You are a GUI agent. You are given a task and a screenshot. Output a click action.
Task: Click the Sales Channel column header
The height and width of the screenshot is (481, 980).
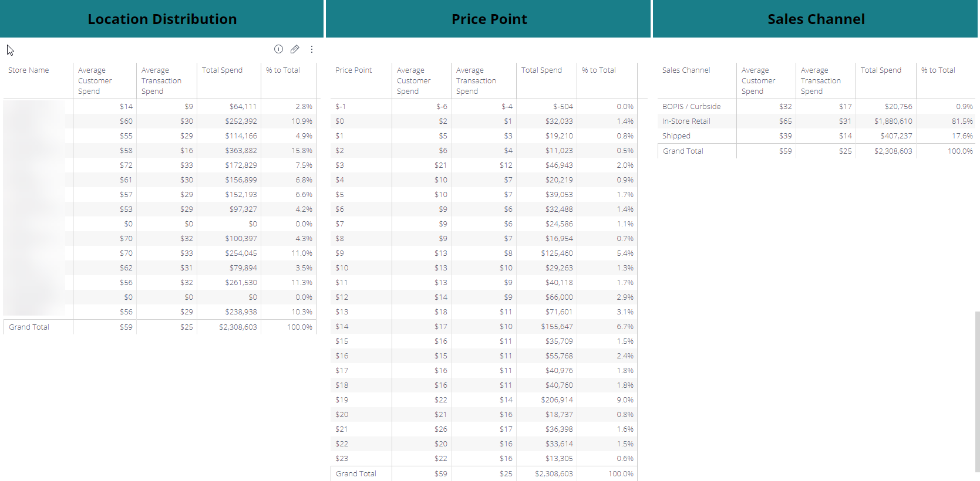(686, 70)
